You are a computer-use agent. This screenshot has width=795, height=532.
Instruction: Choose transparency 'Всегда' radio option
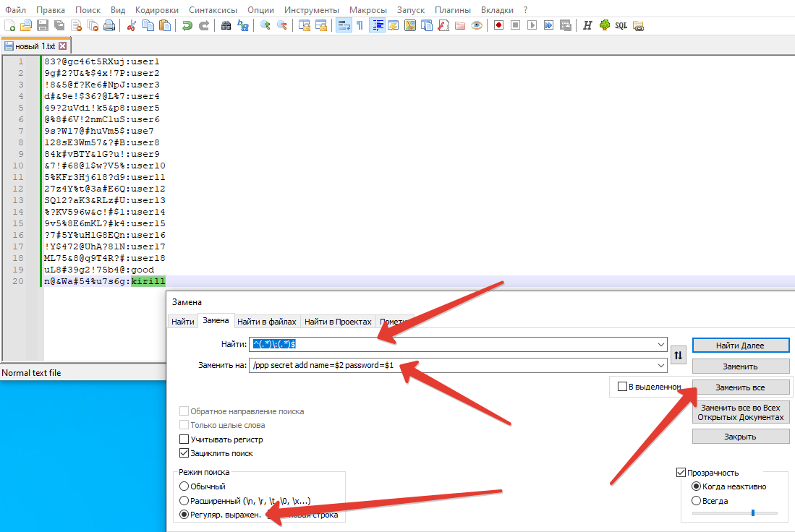tap(696, 501)
